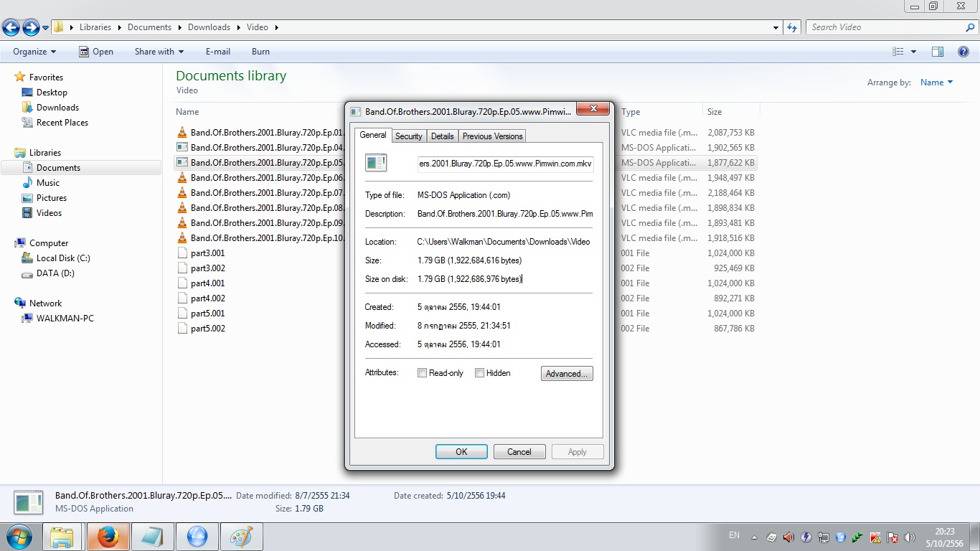Click the Daemon Tools lightning tray icon
The image size is (980, 551).
(806, 537)
